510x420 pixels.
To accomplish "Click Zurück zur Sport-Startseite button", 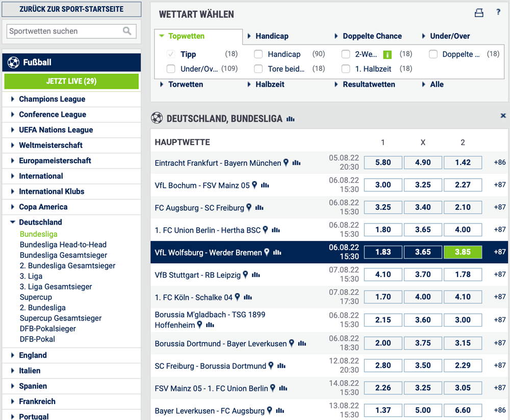I will click(x=71, y=9).
